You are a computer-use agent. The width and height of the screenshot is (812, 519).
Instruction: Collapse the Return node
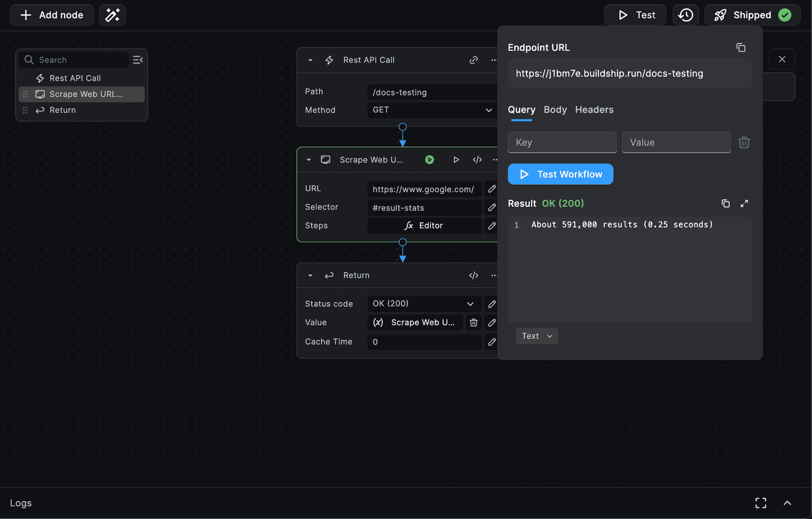pos(310,276)
